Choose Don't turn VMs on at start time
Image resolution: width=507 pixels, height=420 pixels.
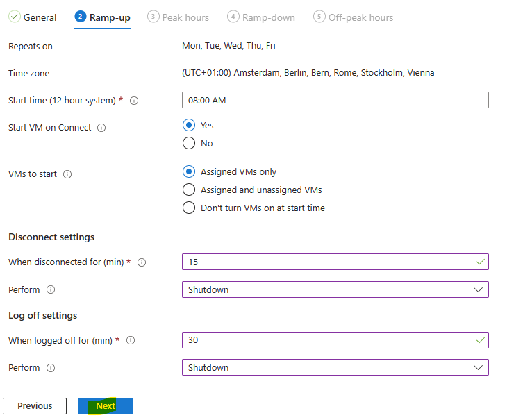pos(189,208)
